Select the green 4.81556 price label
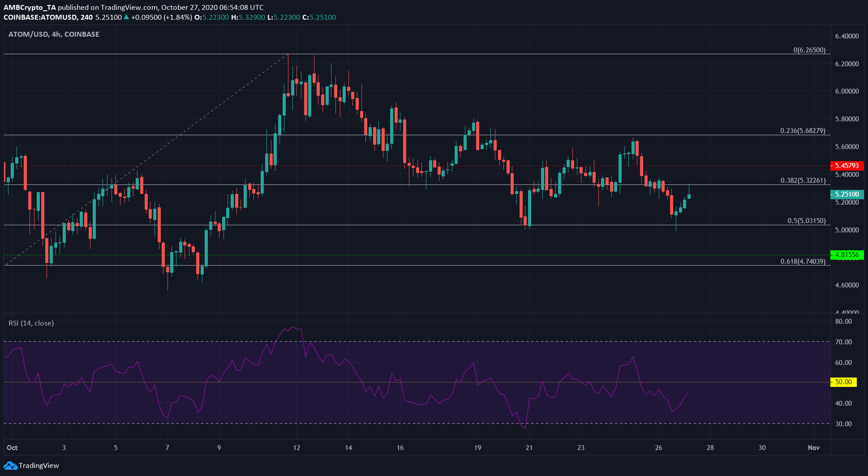The width and height of the screenshot is (868, 476). click(x=847, y=255)
